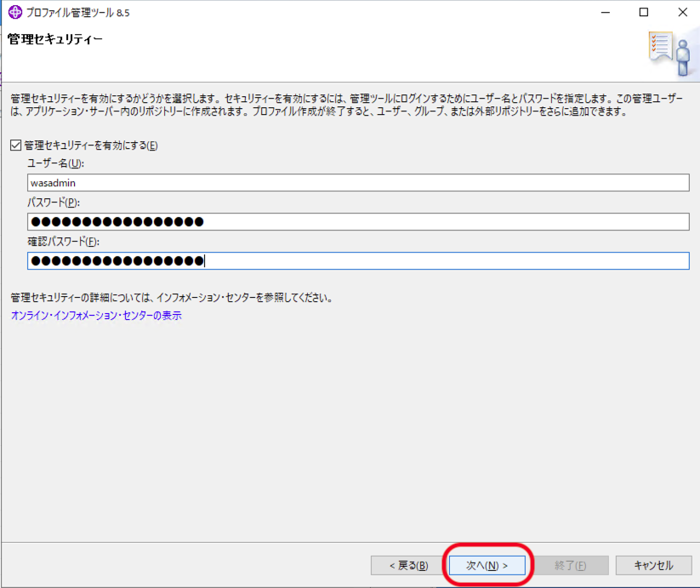The width and height of the screenshot is (700, 588).
Task: Click the パスワード(P) label
Action: click(x=54, y=203)
